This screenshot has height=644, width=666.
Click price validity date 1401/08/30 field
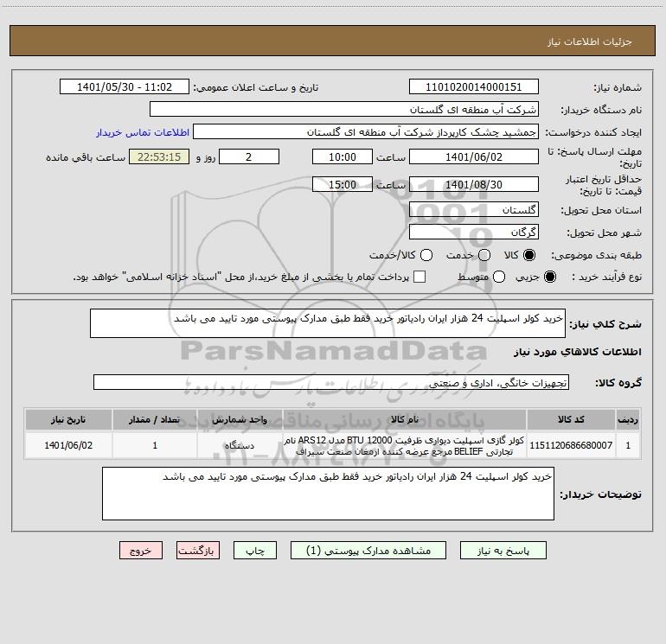(x=474, y=184)
